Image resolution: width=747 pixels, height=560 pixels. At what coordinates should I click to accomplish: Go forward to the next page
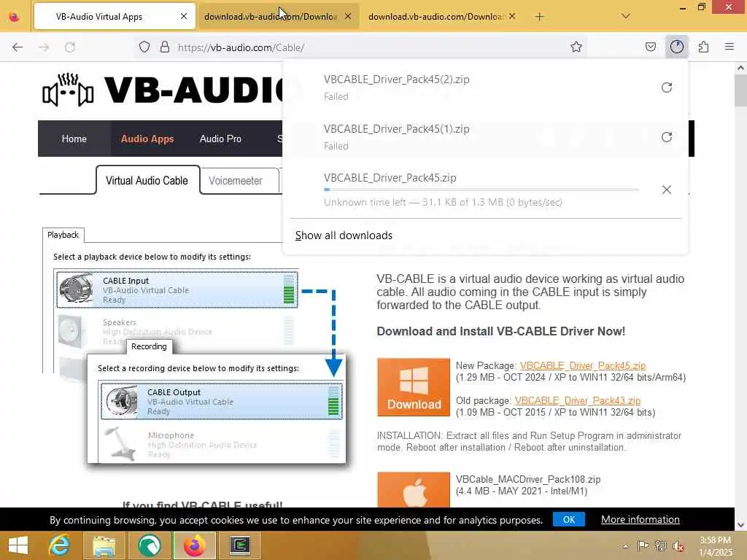pyautogui.click(x=44, y=47)
